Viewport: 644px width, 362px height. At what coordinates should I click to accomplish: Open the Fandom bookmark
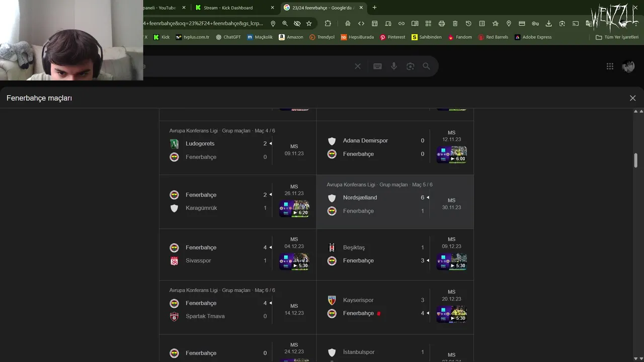click(x=460, y=37)
